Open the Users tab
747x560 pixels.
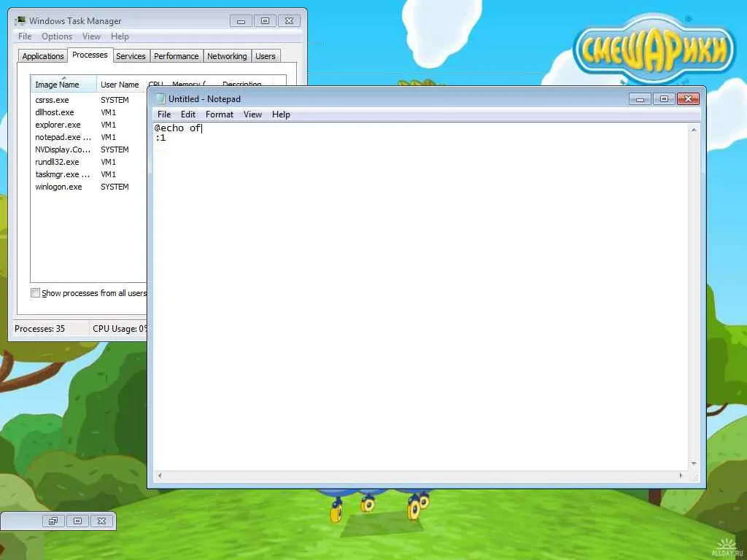266,56
